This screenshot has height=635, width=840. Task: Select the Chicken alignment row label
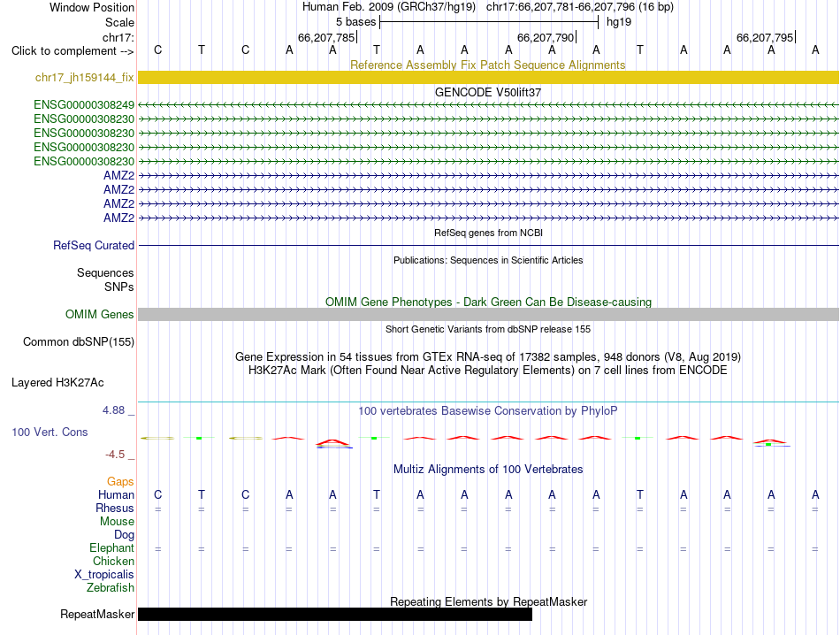pyautogui.click(x=113, y=561)
